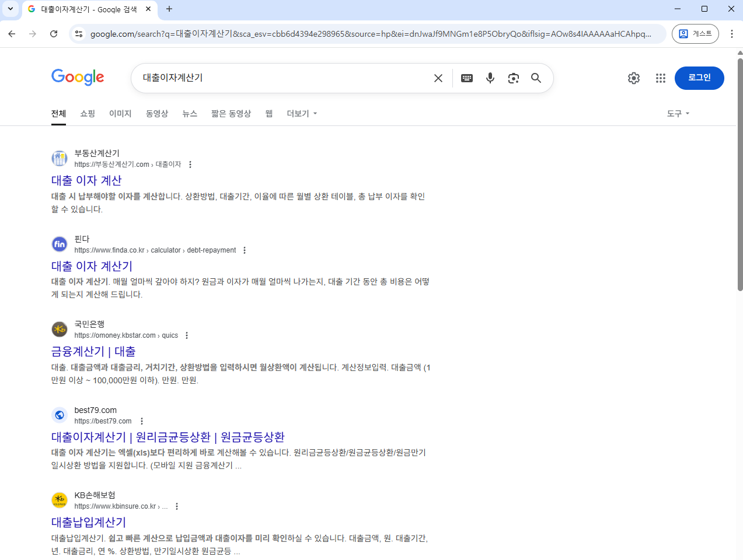Viewport: 743px width, 560px height.
Task: Open more options for KB손해보험 result
Action: coord(177,506)
